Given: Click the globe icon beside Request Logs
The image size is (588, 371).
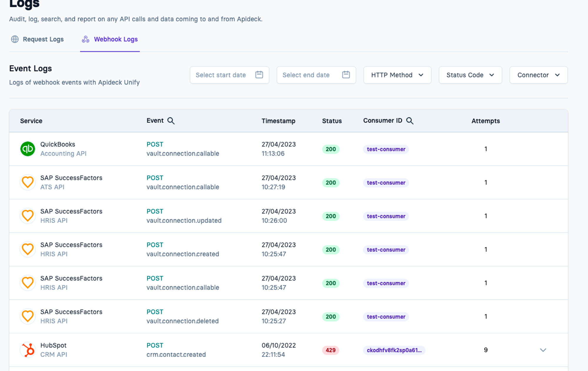Looking at the screenshot, I should [15, 39].
